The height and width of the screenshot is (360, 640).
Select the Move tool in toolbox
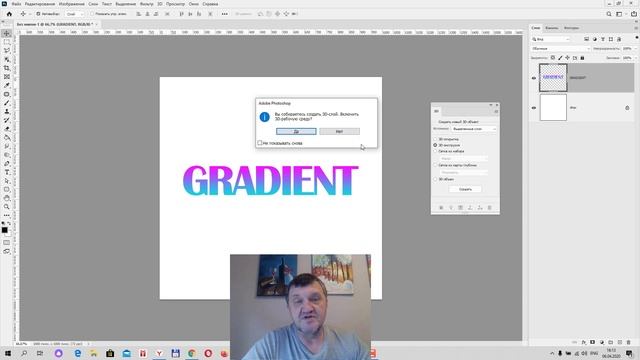point(7,33)
